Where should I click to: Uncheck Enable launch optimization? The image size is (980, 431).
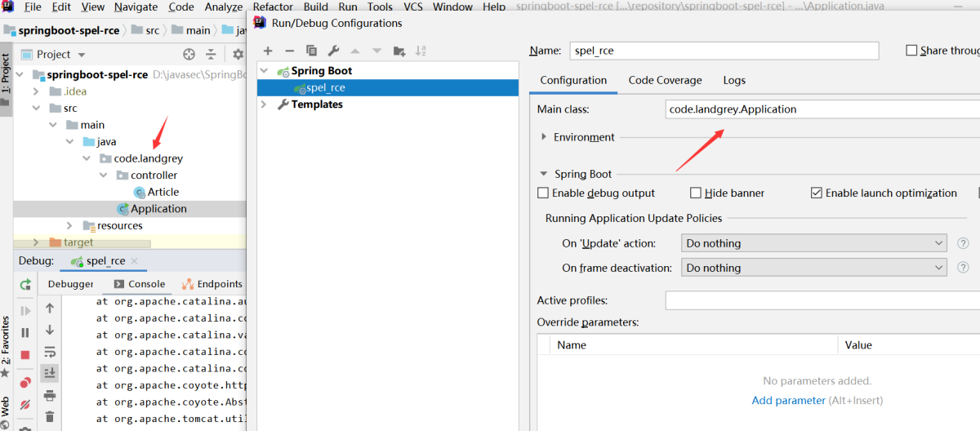(816, 193)
